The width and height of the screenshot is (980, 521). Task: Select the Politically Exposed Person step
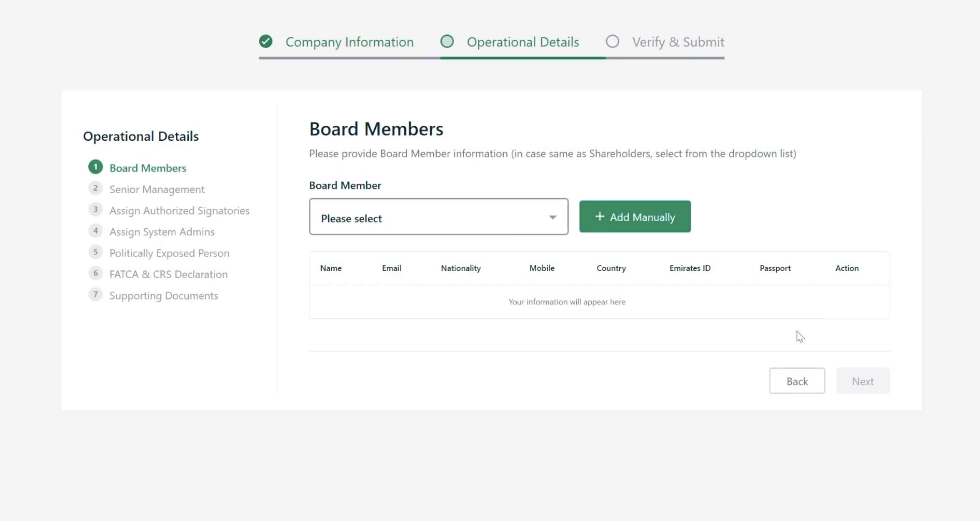click(169, 253)
